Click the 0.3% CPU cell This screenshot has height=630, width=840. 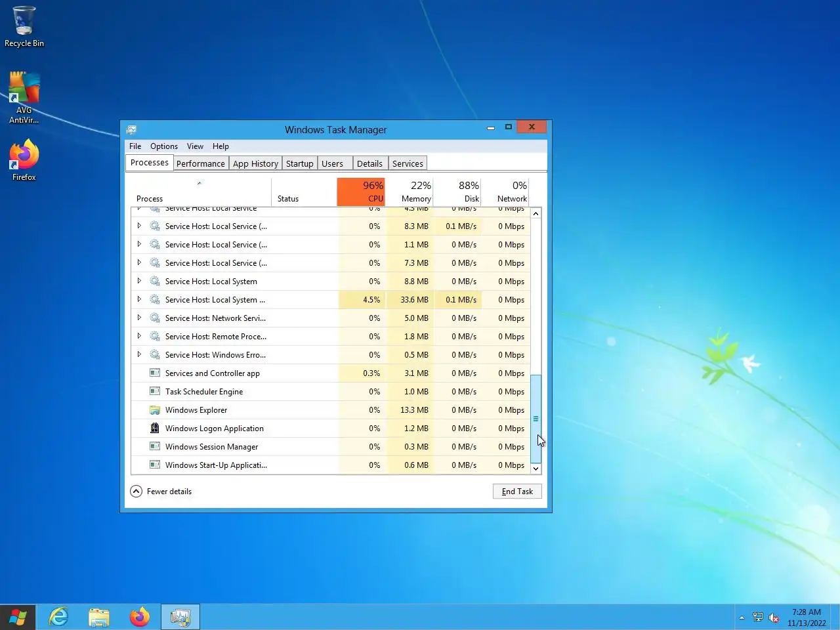pyautogui.click(x=362, y=373)
